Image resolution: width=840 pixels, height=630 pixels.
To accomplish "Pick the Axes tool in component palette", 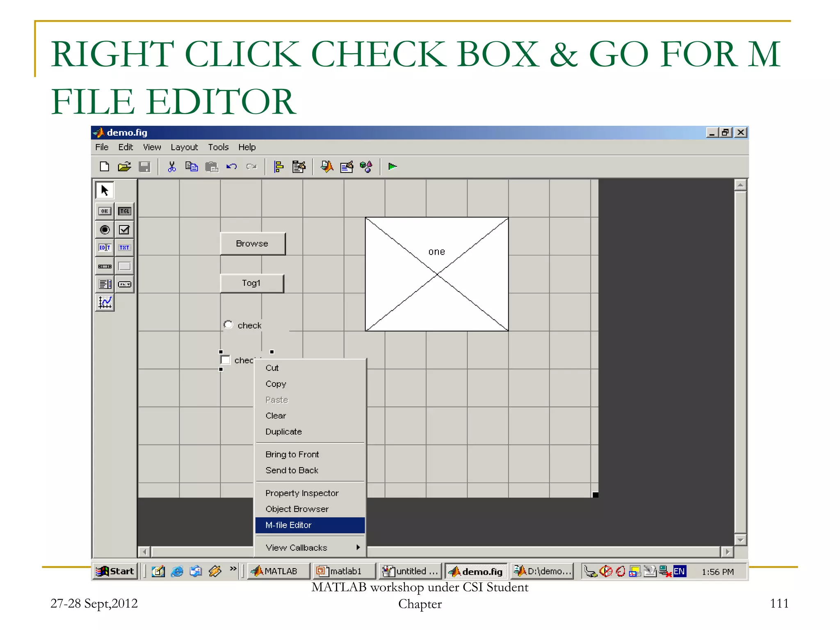I will coord(105,303).
